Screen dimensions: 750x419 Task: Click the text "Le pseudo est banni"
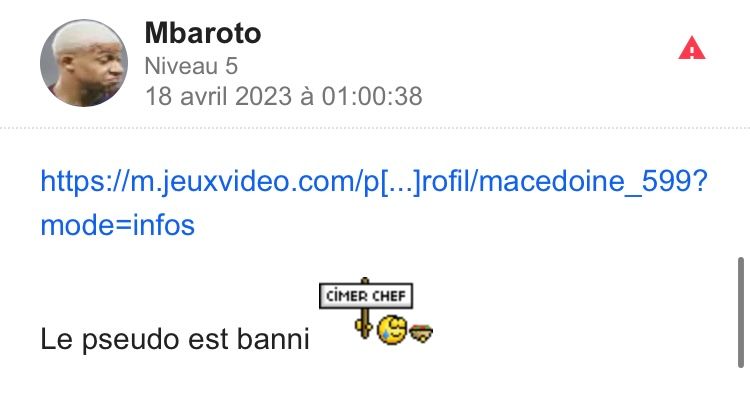click(175, 339)
